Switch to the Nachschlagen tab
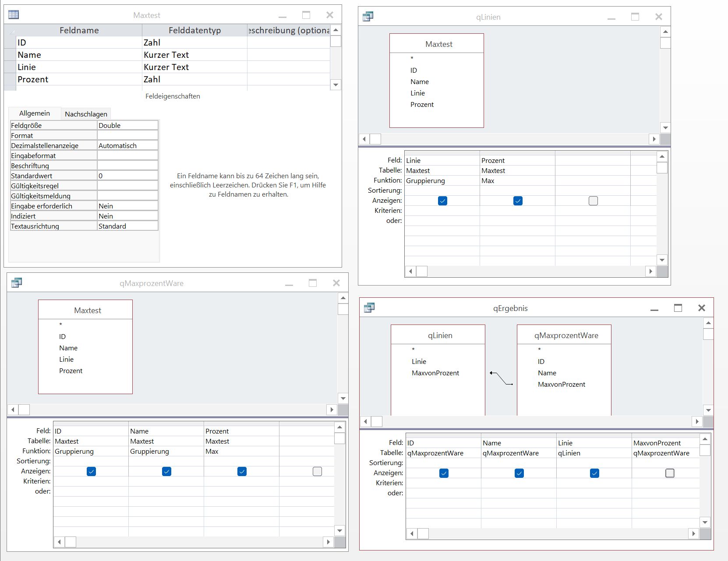The height and width of the screenshot is (561, 728). point(86,114)
